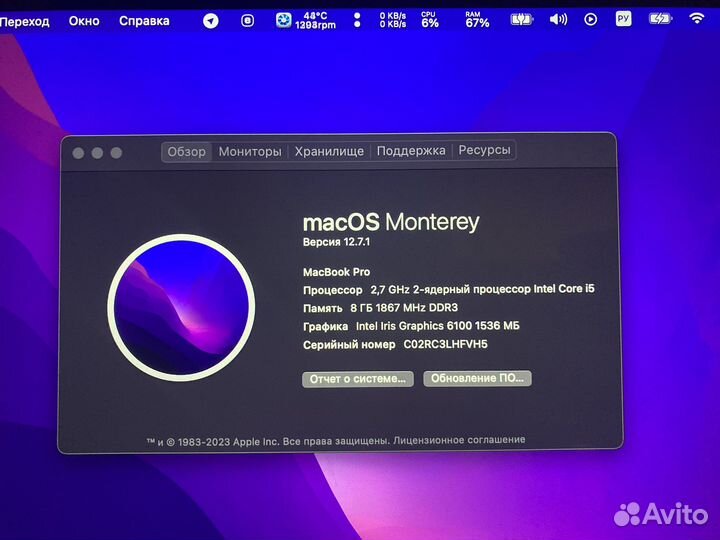Screen dimensions: 720x540
Task: Open the RAM 67% usage indicator
Action: coord(477,20)
